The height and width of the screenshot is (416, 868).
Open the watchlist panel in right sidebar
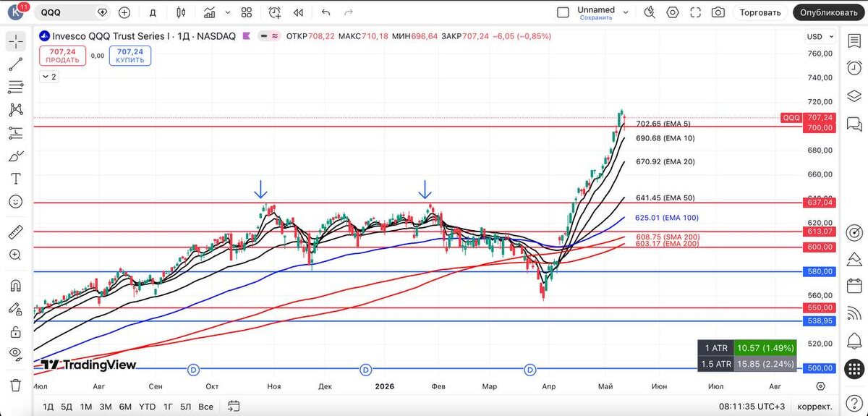[x=854, y=41]
